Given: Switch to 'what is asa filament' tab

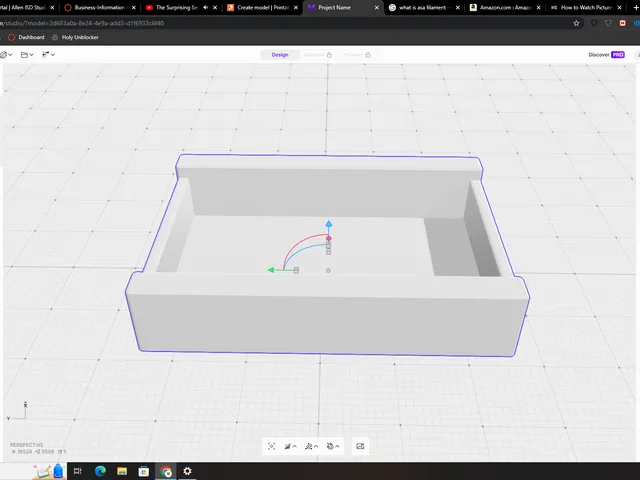Looking at the screenshot, I should (424, 7).
